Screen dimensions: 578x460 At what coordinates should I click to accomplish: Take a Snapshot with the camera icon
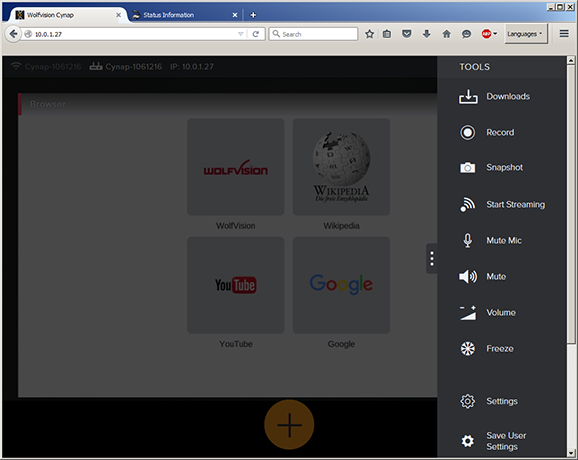click(x=467, y=168)
